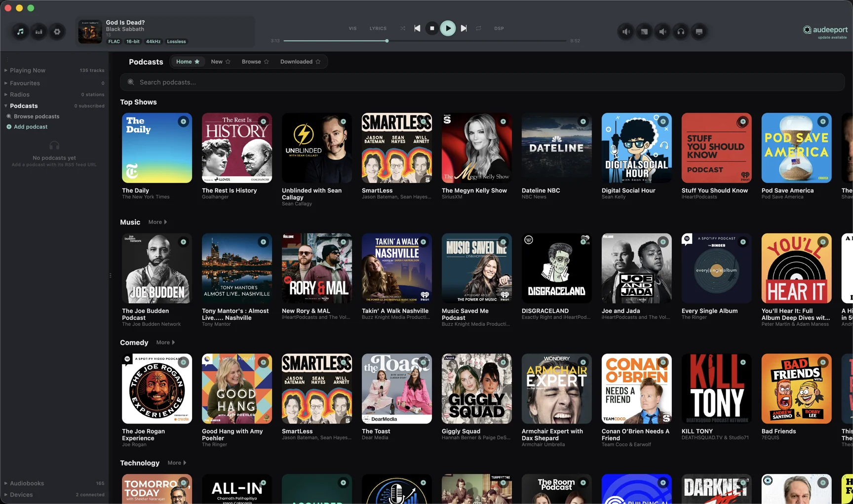Image resolution: width=853 pixels, height=504 pixels.
Task: Click the loud speaker output icon
Action: 626,32
